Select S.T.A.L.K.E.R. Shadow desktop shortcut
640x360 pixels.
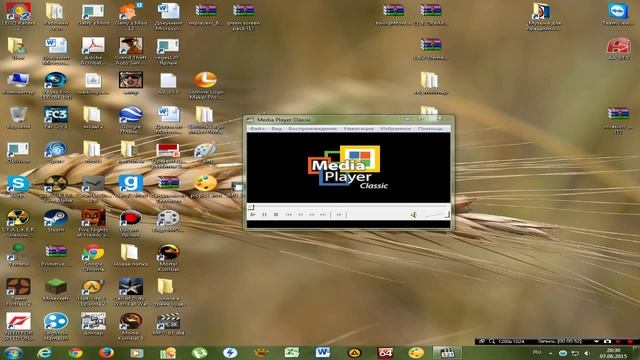tap(18, 223)
